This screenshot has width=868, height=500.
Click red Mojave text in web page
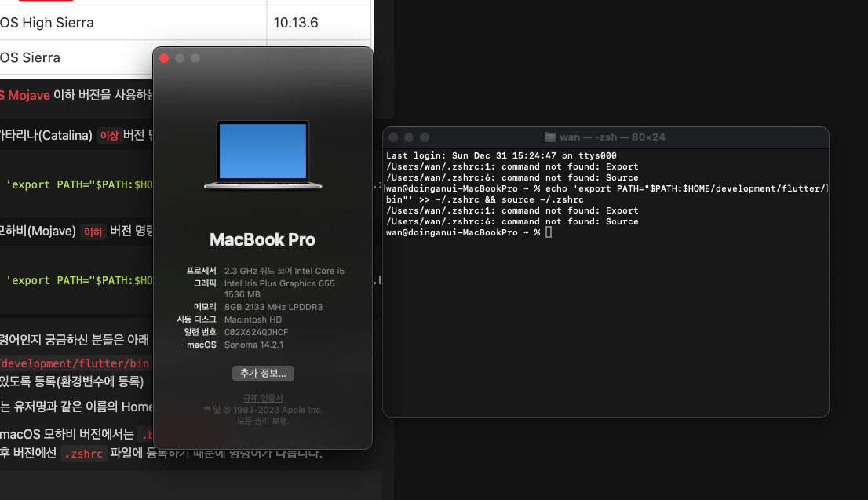(25, 95)
